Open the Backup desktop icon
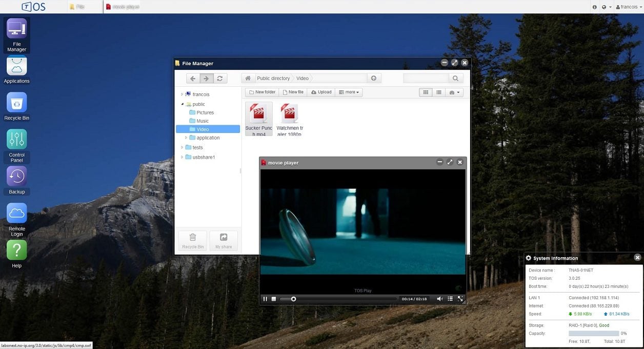This screenshot has width=644, height=349. 16,181
